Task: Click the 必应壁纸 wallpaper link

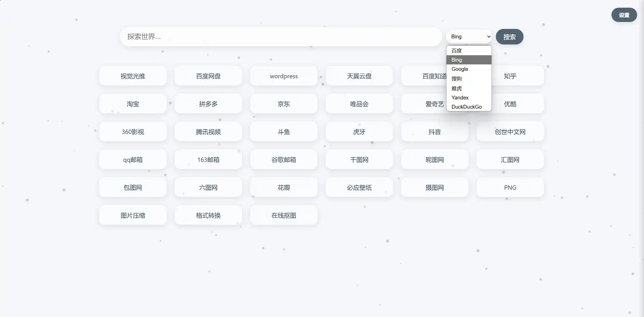Action: pos(359,187)
